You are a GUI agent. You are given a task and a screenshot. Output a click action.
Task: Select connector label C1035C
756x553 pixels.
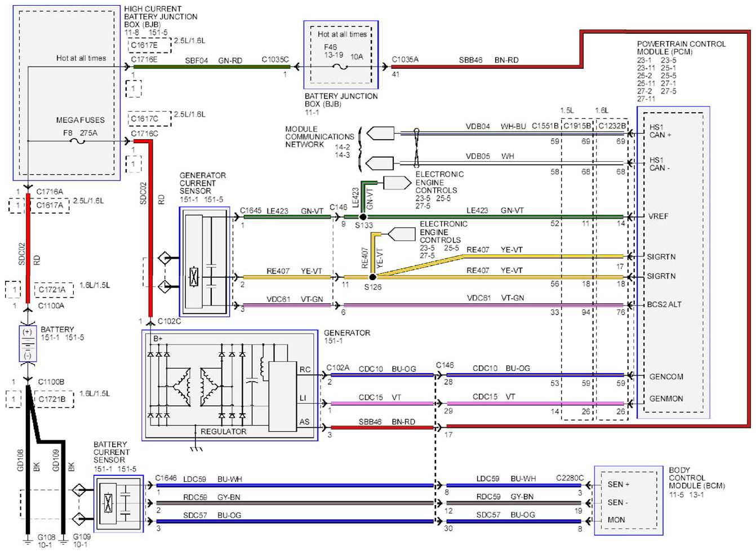[x=275, y=59]
